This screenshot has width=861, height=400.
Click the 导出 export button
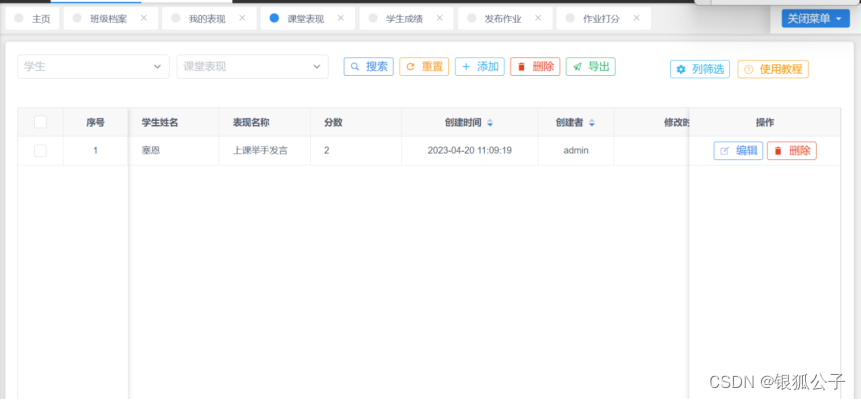[591, 66]
